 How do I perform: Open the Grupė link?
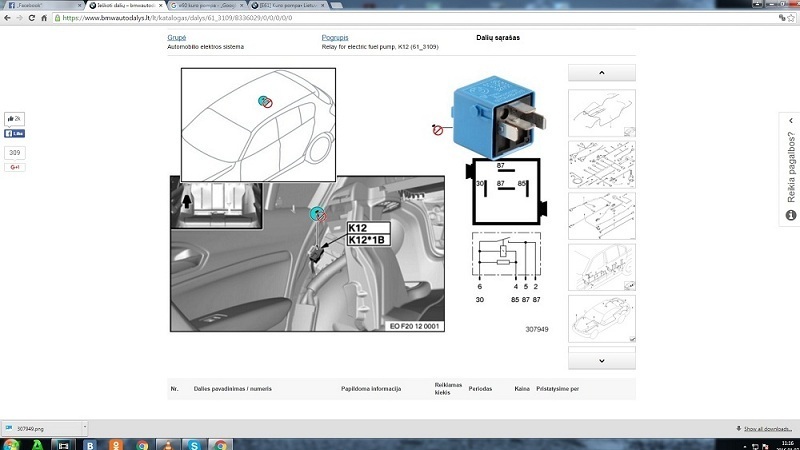pyautogui.click(x=176, y=38)
